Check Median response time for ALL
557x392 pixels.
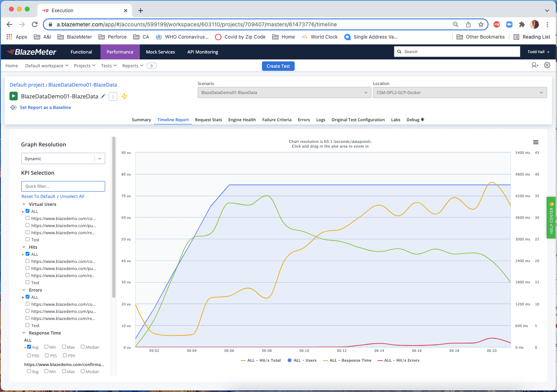pos(83,347)
